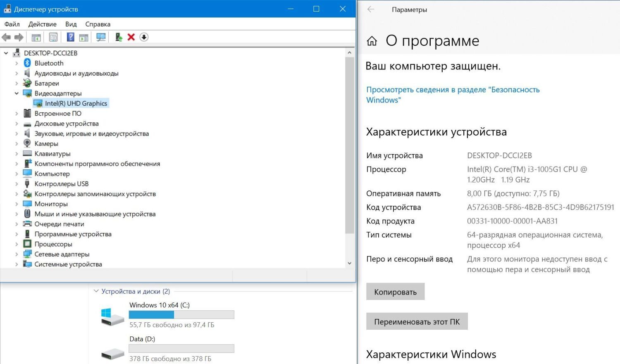Collapse the Устройства и диски section
620x364 pixels.
pyautogui.click(x=96, y=291)
